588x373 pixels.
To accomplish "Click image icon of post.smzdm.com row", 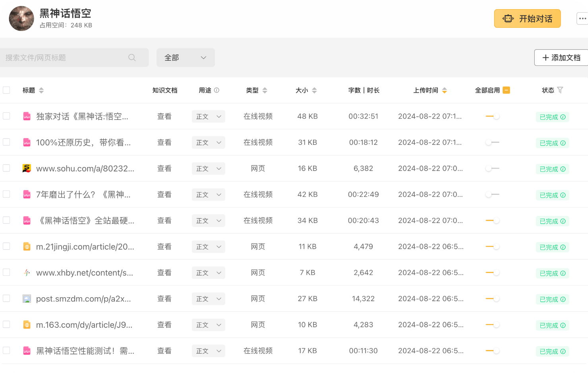I will pyautogui.click(x=27, y=299).
